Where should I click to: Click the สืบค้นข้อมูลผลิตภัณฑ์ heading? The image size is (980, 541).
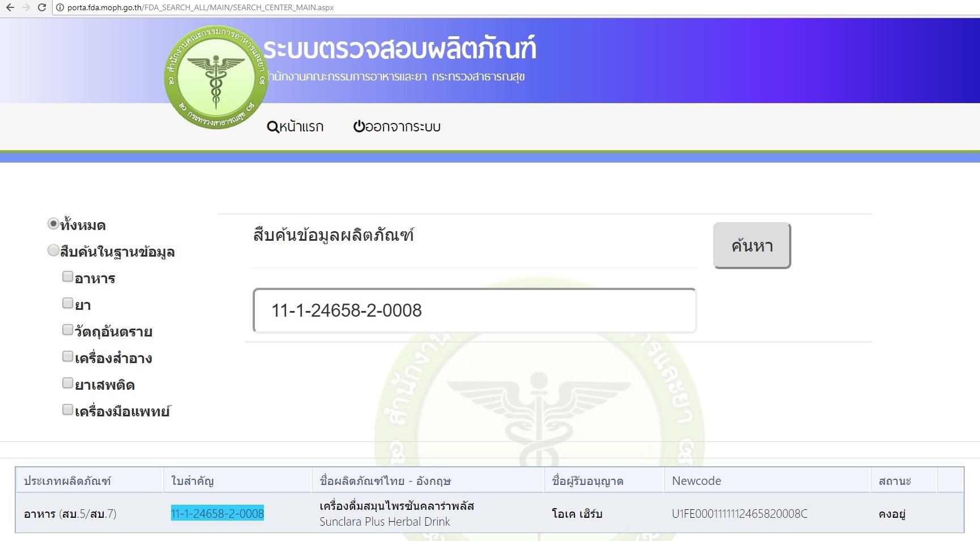coord(334,235)
